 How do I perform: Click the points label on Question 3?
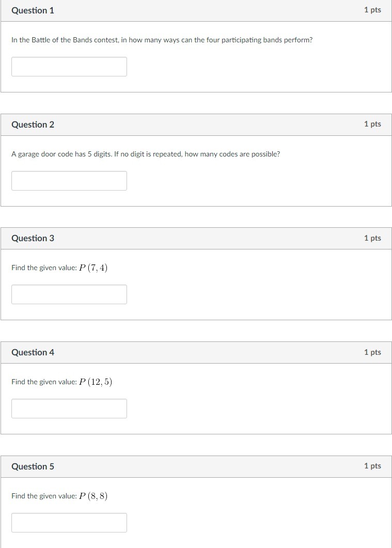point(372,238)
